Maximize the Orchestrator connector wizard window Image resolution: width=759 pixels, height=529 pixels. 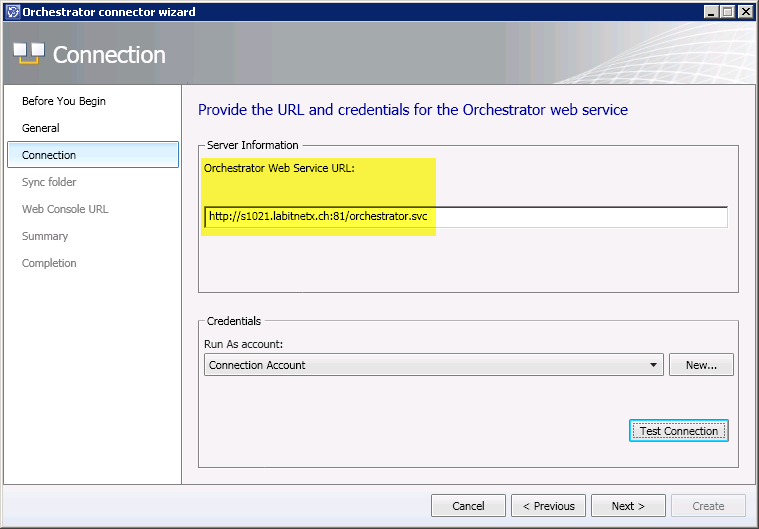(x=728, y=12)
